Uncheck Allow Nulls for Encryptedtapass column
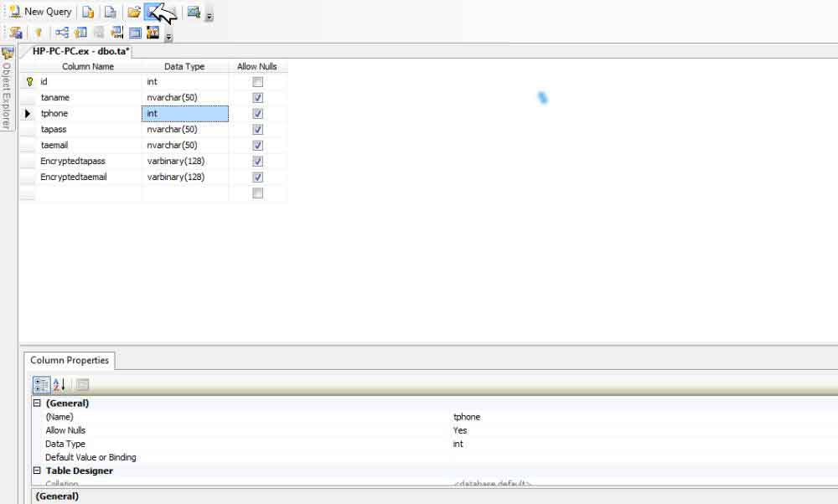838x504 pixels. click(x=257, y=161)
